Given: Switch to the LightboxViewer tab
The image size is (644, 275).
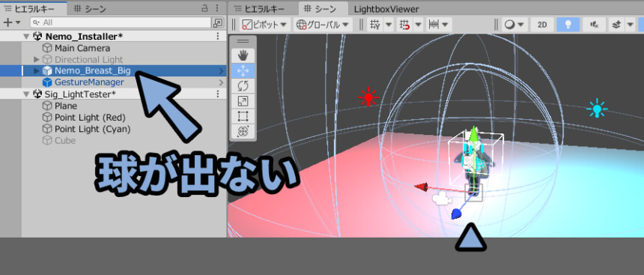Looking at the screenshot, I should pyautogui.click(x=386, y=9).
